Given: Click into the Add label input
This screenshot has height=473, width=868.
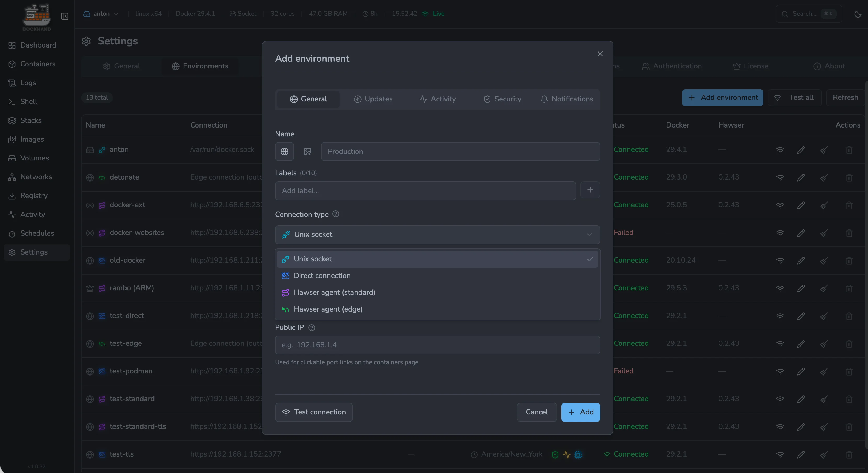Looking at the screenshot, I should [425, 191].
